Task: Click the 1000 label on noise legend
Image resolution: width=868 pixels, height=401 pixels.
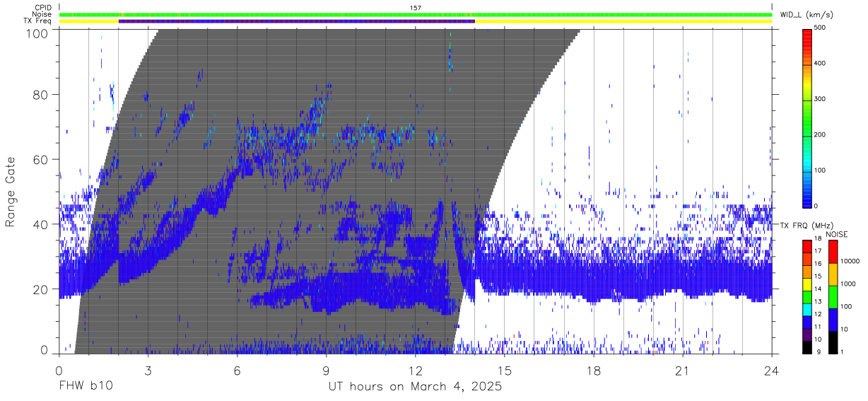Action: click(847, 284)
